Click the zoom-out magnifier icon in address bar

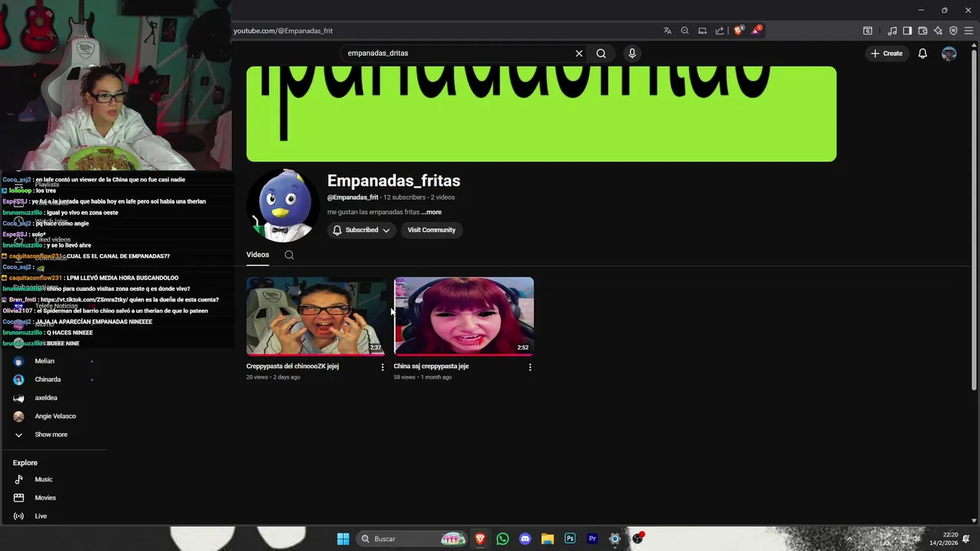684,31
